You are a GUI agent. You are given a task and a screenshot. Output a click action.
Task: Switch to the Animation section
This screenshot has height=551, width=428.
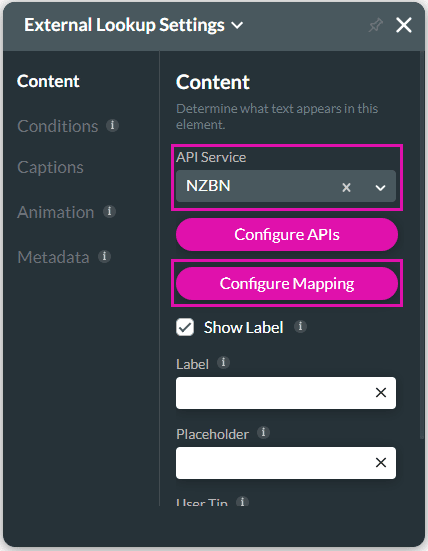[56, 212]
